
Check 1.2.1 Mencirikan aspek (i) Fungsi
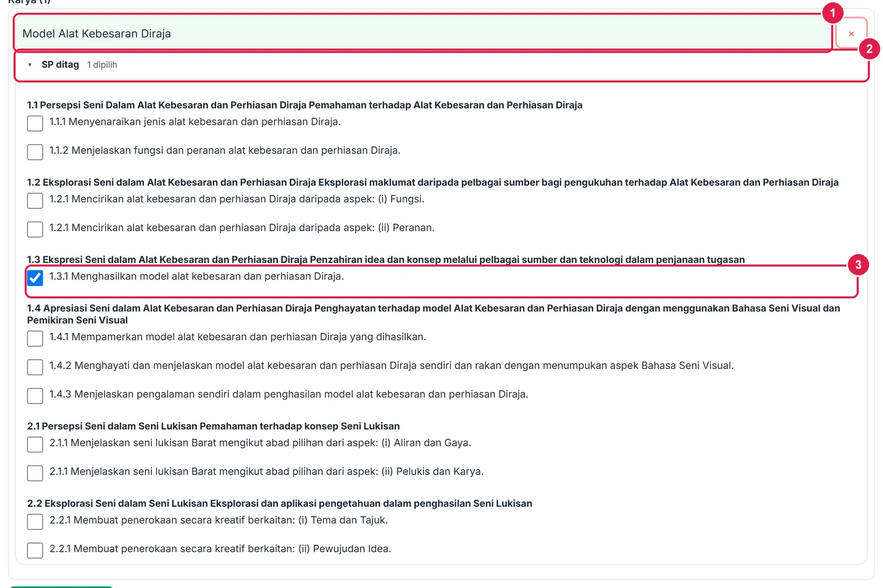point(35,200)
